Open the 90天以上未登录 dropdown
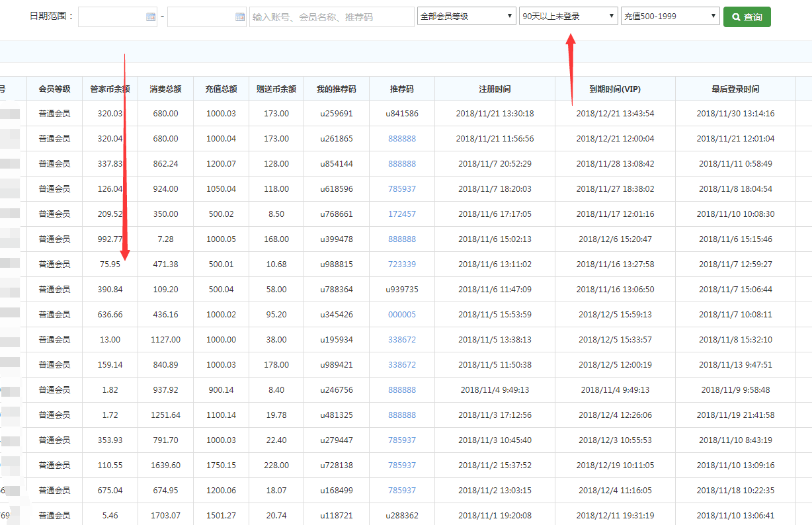This screenshot has width=812, height=525. (x=569, y=17)
